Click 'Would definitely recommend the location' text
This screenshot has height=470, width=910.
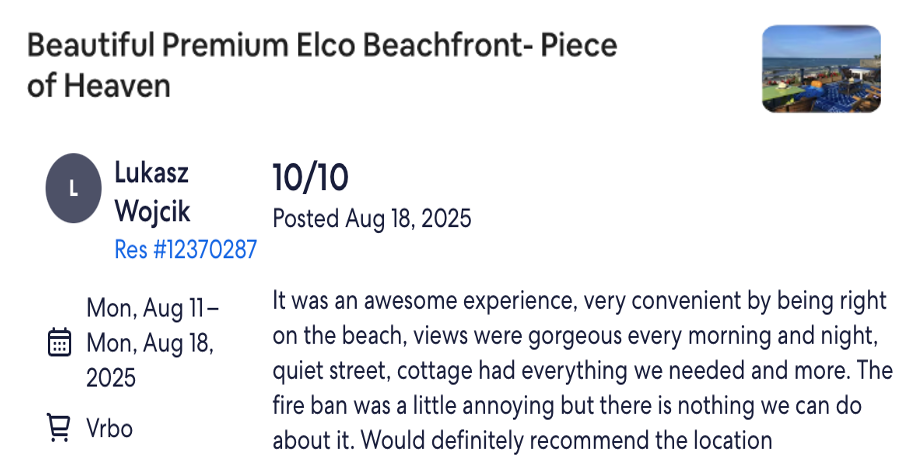(x=566, y=440)
